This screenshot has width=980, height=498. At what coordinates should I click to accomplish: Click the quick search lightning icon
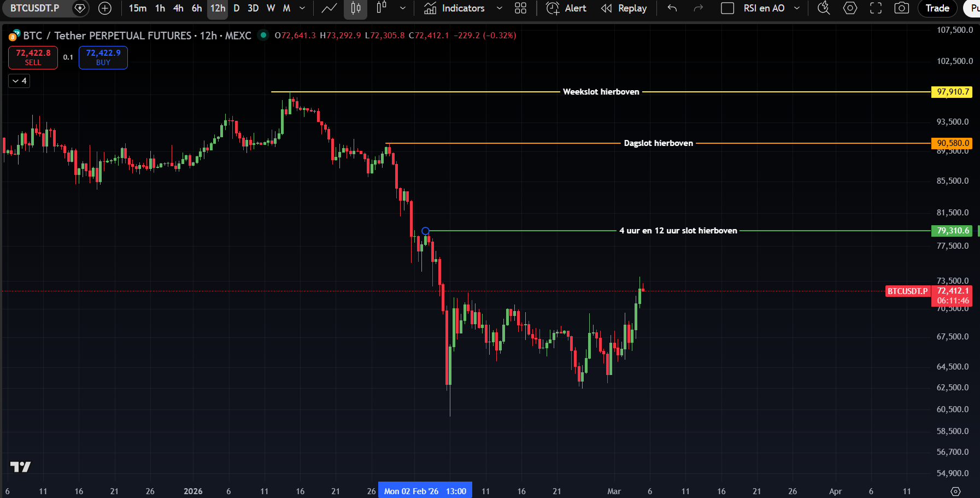pos(824,8)
